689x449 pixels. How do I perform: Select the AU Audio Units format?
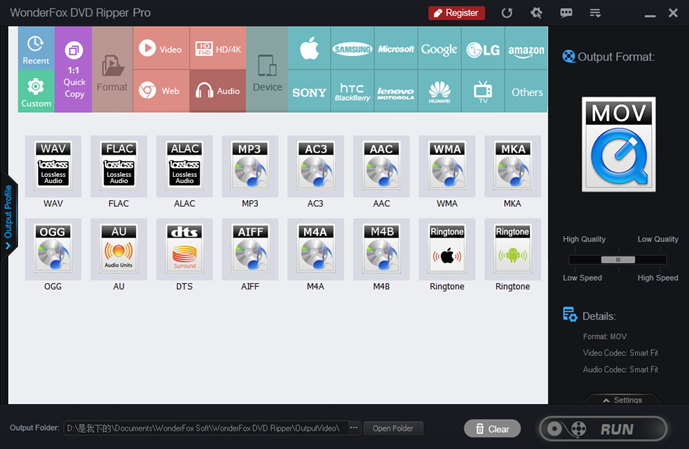(118, 249)
